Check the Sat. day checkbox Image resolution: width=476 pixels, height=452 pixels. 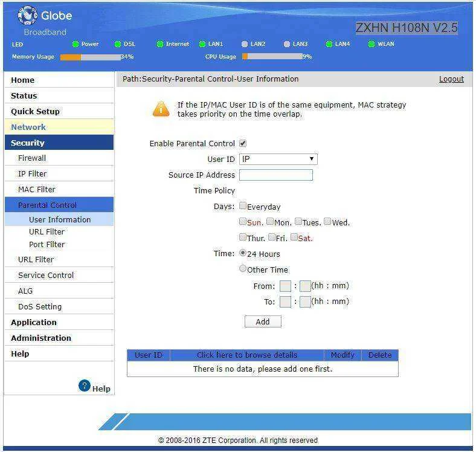point(294,237)
